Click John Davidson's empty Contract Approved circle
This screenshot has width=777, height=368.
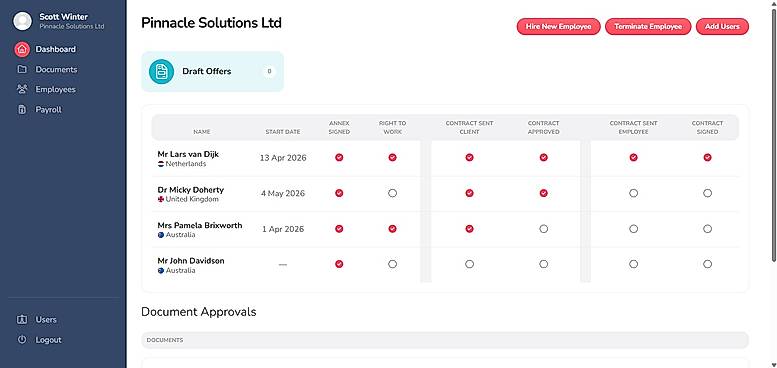click(x=544, y=264)
